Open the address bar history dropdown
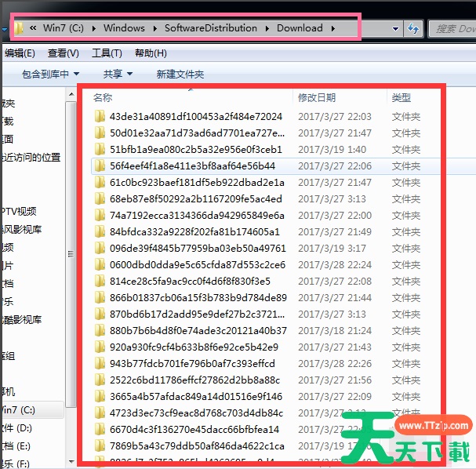 point(395,29)
